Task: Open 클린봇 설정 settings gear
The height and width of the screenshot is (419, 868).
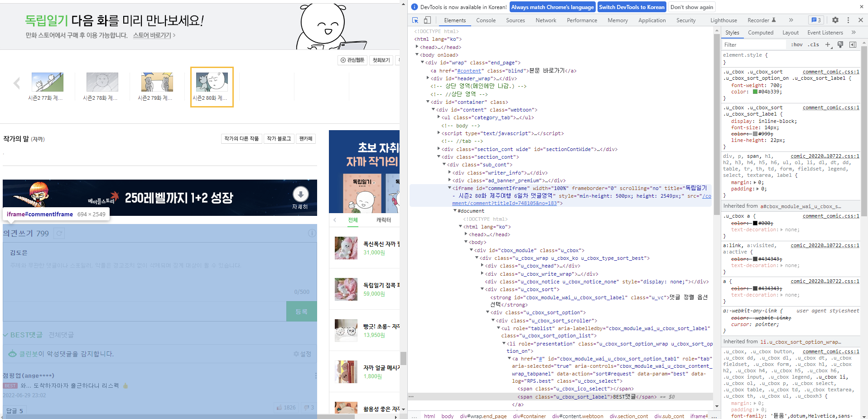Action: tap(302, 354)
